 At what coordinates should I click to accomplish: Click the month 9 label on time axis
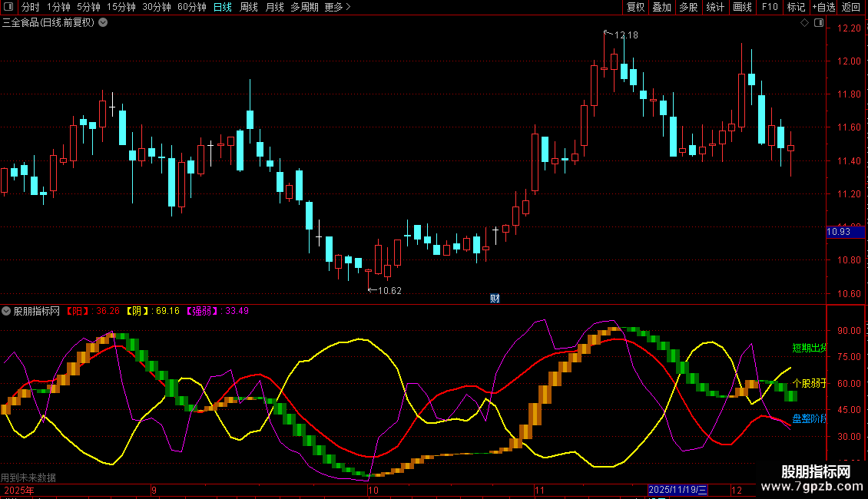click(x=154, y=490)
